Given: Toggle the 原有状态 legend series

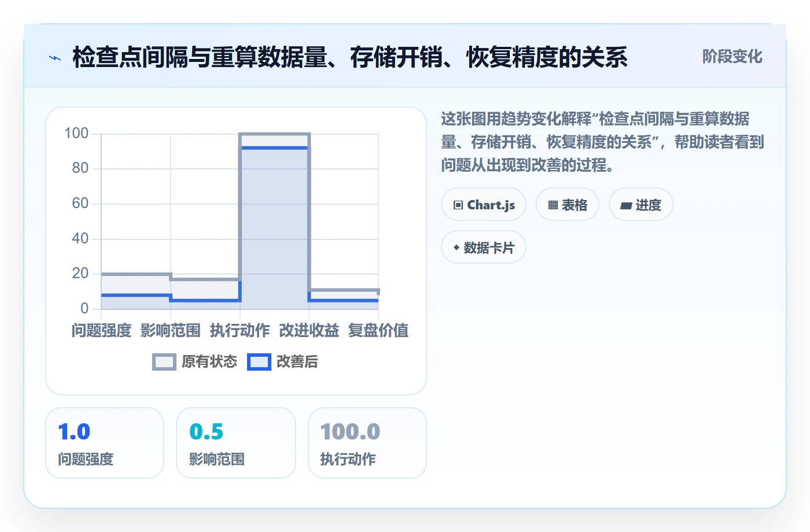Looking at the screenshot, I should click(x=195, y=362).
